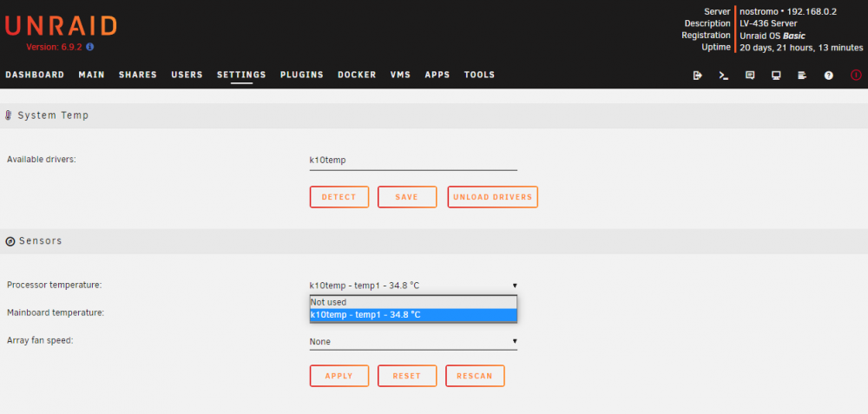This screenshot has width=868, height=414.
Task: Click the thermometer icon beside System Temp
Action: (9, 115)
